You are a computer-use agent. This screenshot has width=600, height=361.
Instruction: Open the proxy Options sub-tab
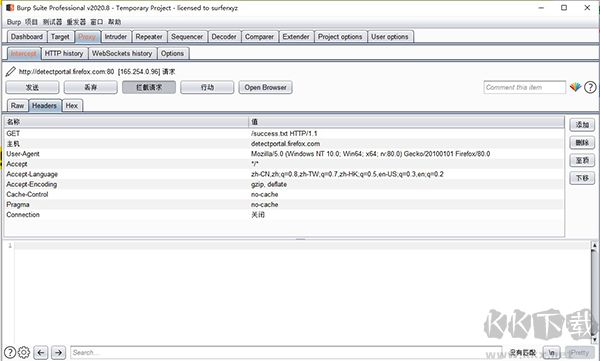tap(172, 53)
